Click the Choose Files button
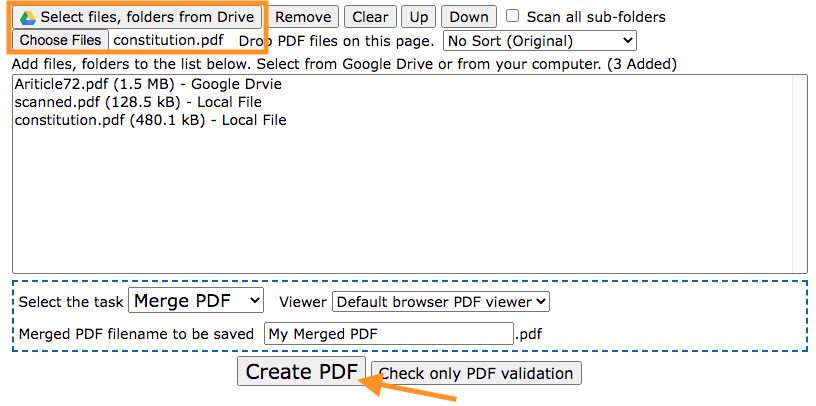Image resolution: width=816 pixels, height=406 pixels. [x=60, y=41]
